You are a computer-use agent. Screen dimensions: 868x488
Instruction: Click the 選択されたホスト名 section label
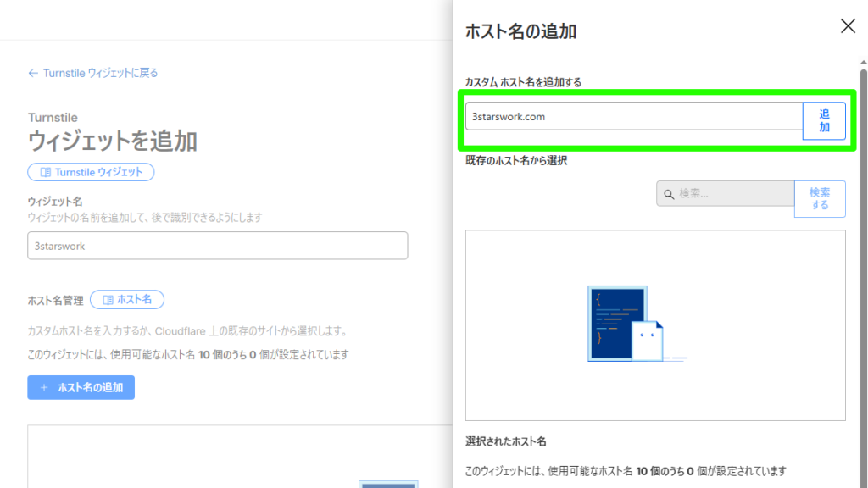(506, 442)
